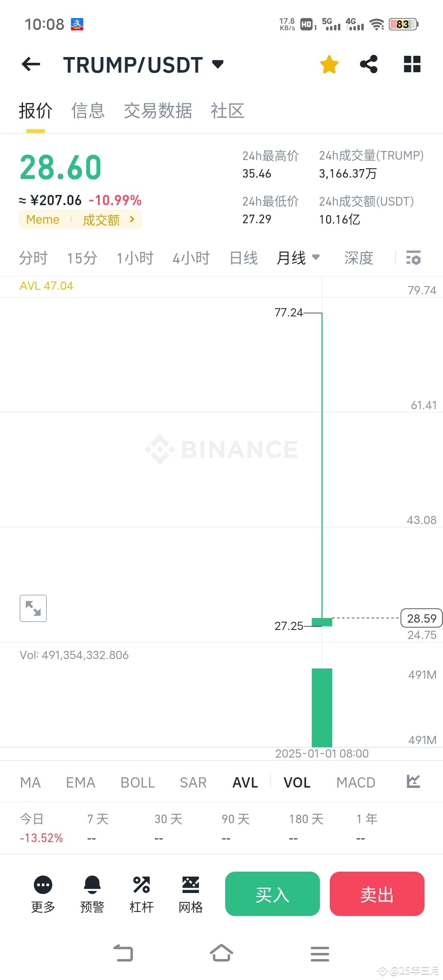Expand chart to fullscreen

click(x=33, y=608)
